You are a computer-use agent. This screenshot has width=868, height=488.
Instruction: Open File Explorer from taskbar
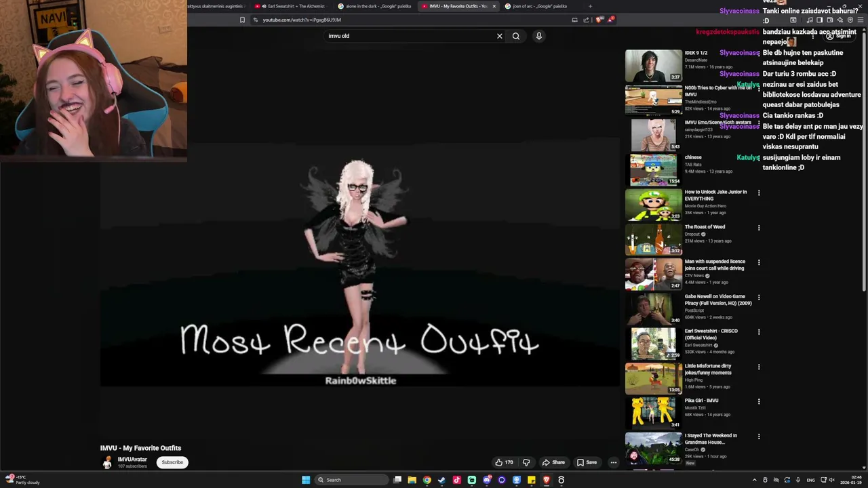pyautogui.click(x=412, y=480)
